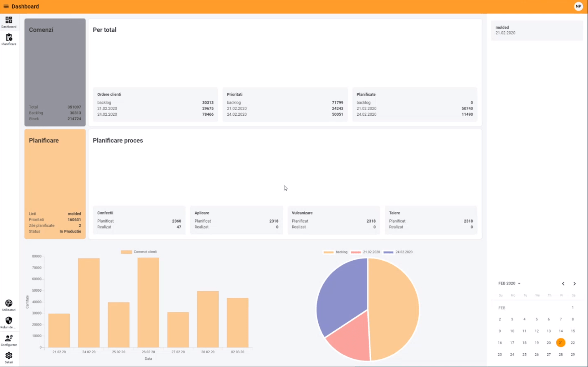Select the Vulcanizare process card
588x367 pixels.
point(334,220)
